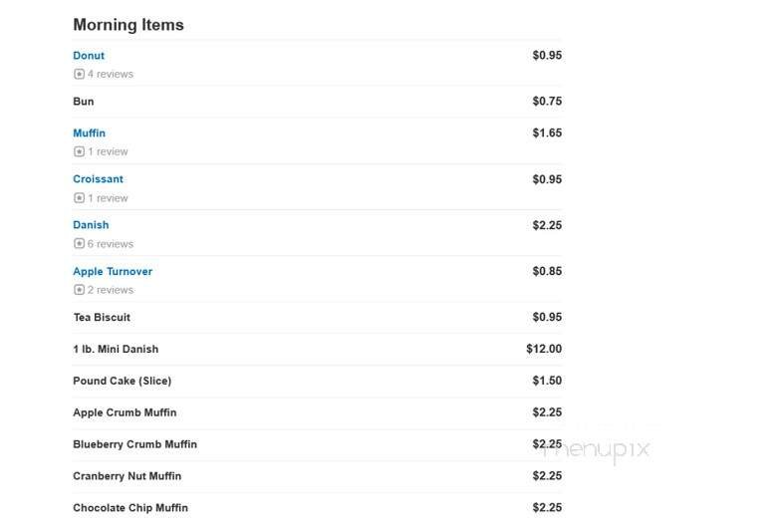Click the Morning Items heading
This screenshot has height=532, width=775.
click(x=129, y=25)
